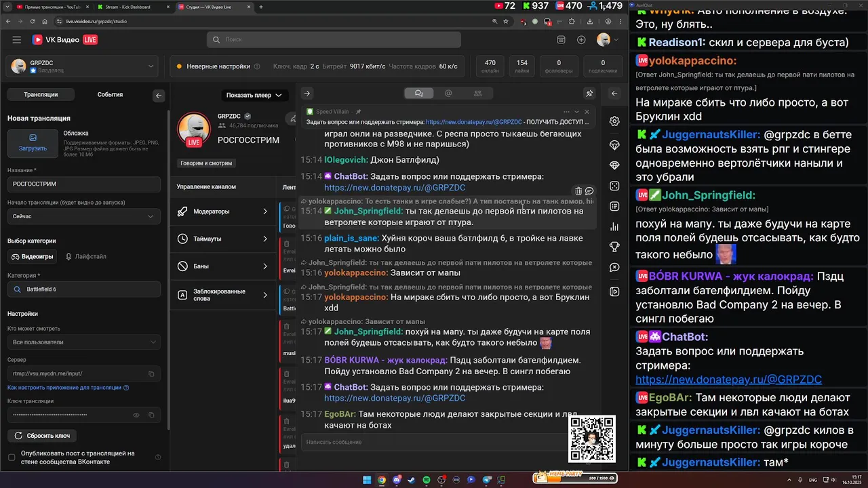This screenshot has height=488, width=868.
Task: Expand the Таймауты section
Action: point(224,239)
